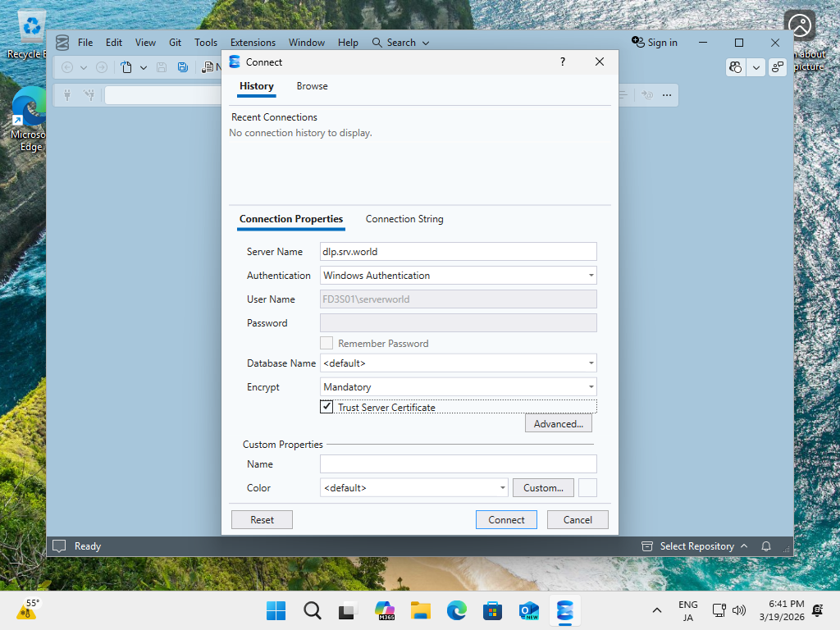Click the Sign in account link
Viewport: 840px width, 630px height.
point(654,43)
